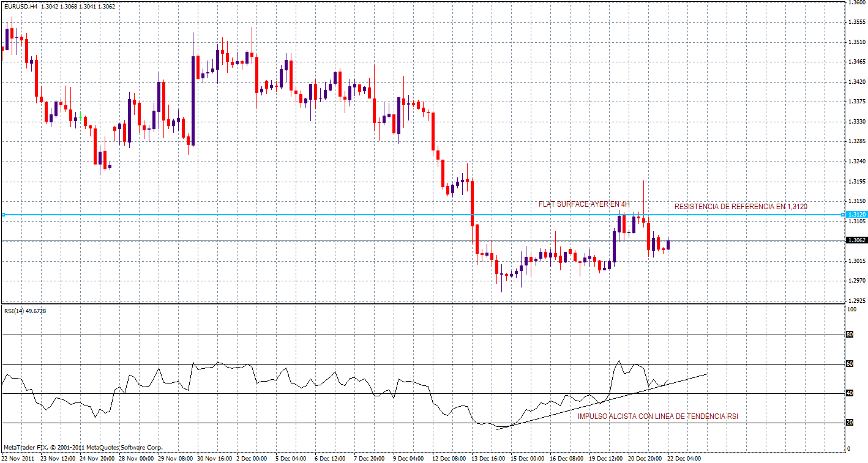Click the 1.3375 price axis label

[857, 102]
